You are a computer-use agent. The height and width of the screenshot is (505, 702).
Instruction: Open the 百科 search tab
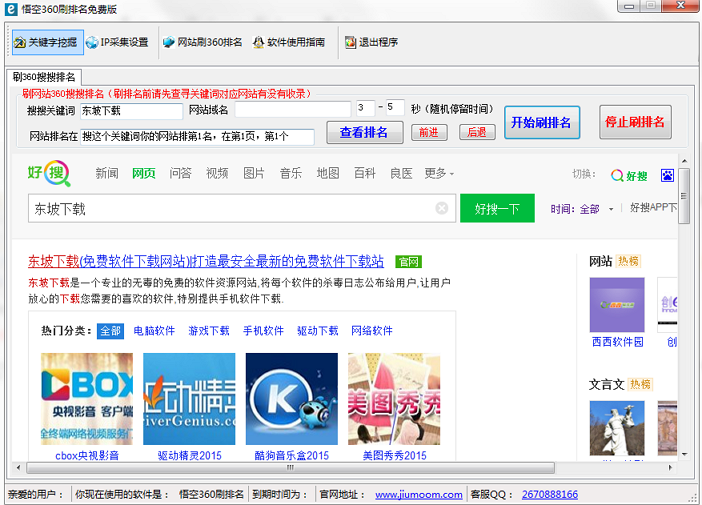click(x=364, y=173)
